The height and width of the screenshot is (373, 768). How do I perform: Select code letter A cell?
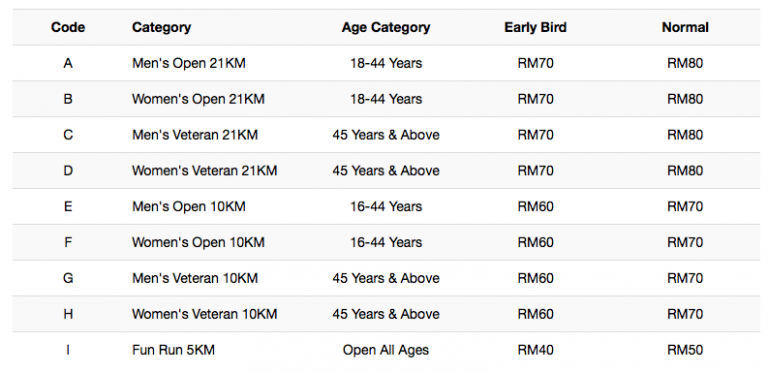click(68, 63)
